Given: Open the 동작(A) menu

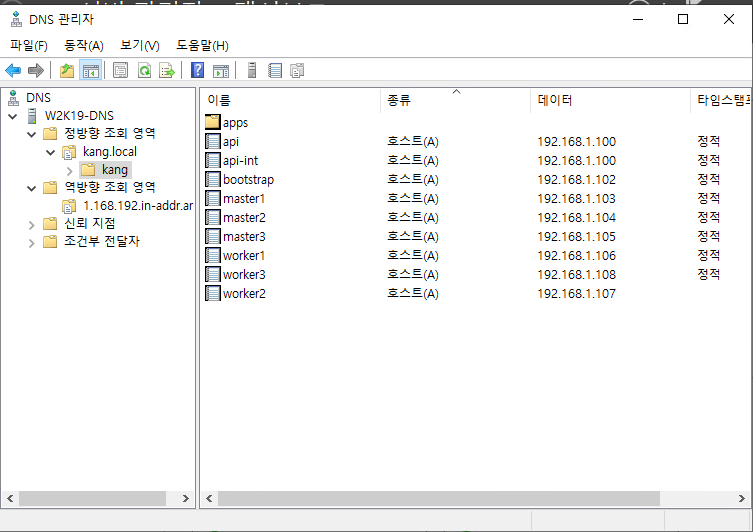Looking at the screenshot, I should [84, 46].
